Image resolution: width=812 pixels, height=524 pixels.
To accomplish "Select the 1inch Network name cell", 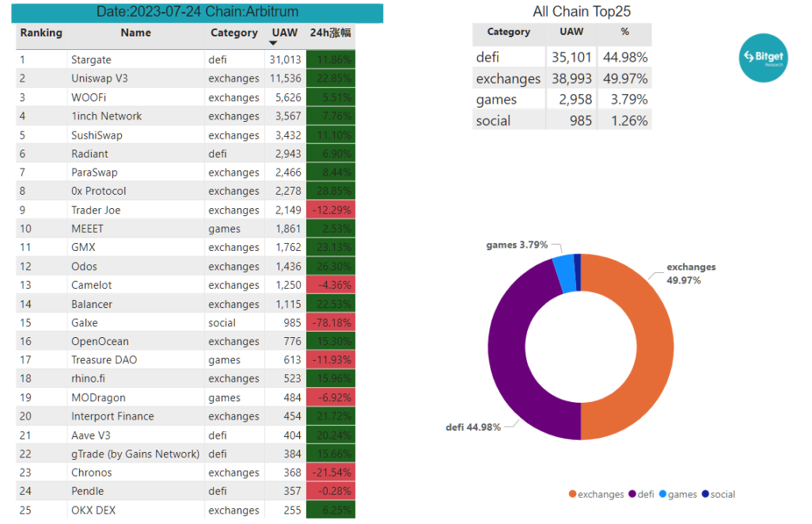I will [106, 116].
